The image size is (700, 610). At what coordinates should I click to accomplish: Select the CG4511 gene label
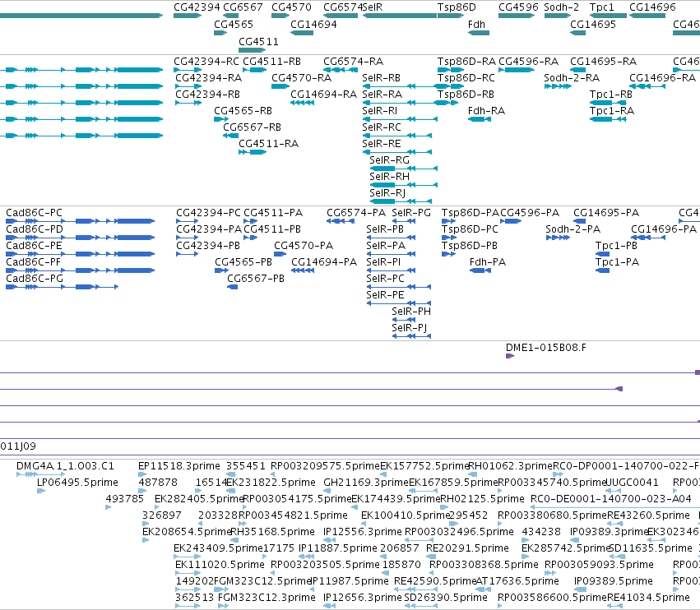[258, 41]
